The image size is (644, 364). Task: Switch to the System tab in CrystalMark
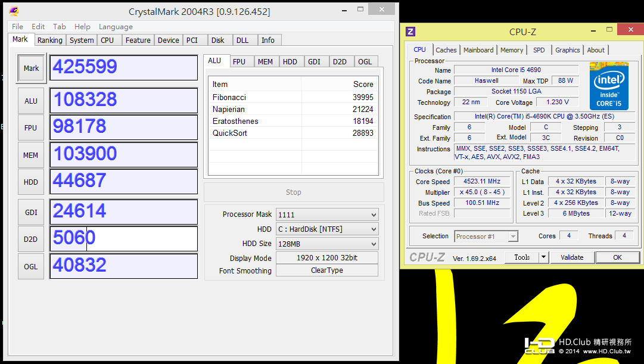tap(82, 41)
